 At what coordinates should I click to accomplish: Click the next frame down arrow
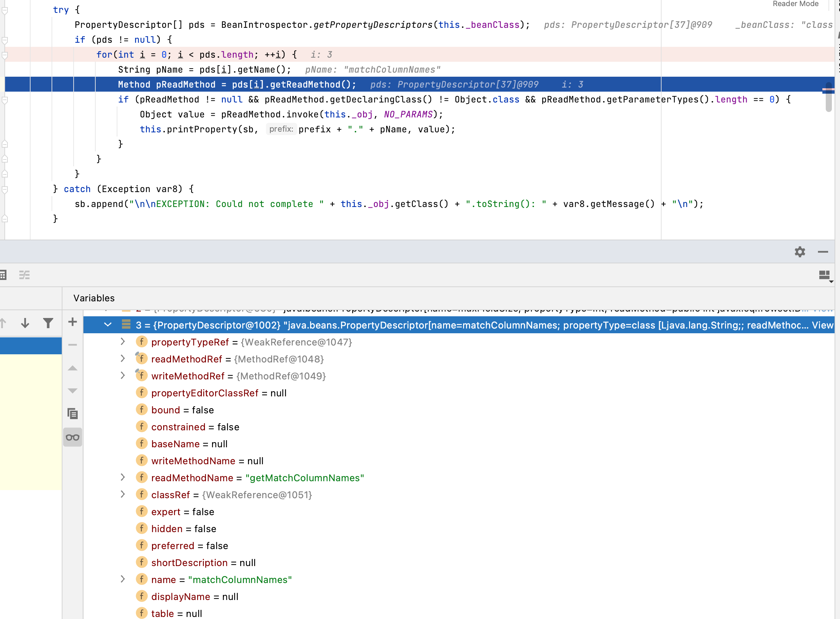click(25, 323)
